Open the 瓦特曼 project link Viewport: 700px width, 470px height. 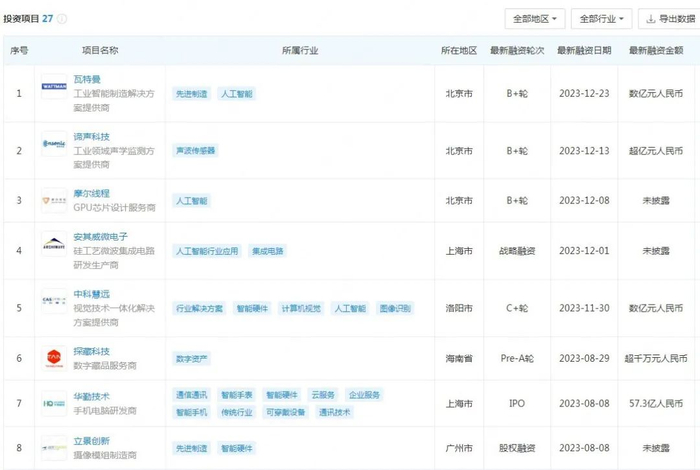[87, 79]
